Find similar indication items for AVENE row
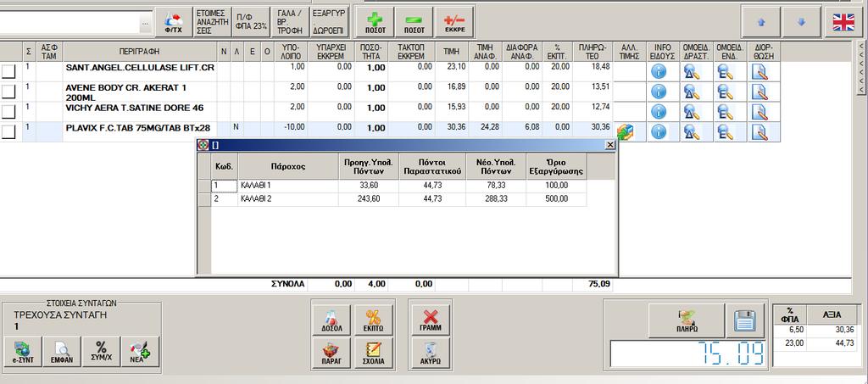The height and width of the screenshot is (384, 868). [726, 92]
